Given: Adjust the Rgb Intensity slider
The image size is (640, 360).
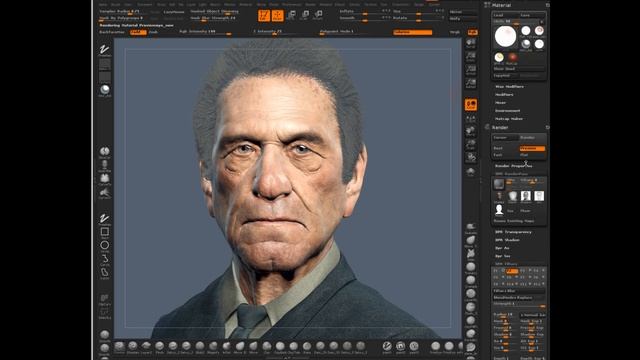Looking at the screenshot, I should click(205, 32).
